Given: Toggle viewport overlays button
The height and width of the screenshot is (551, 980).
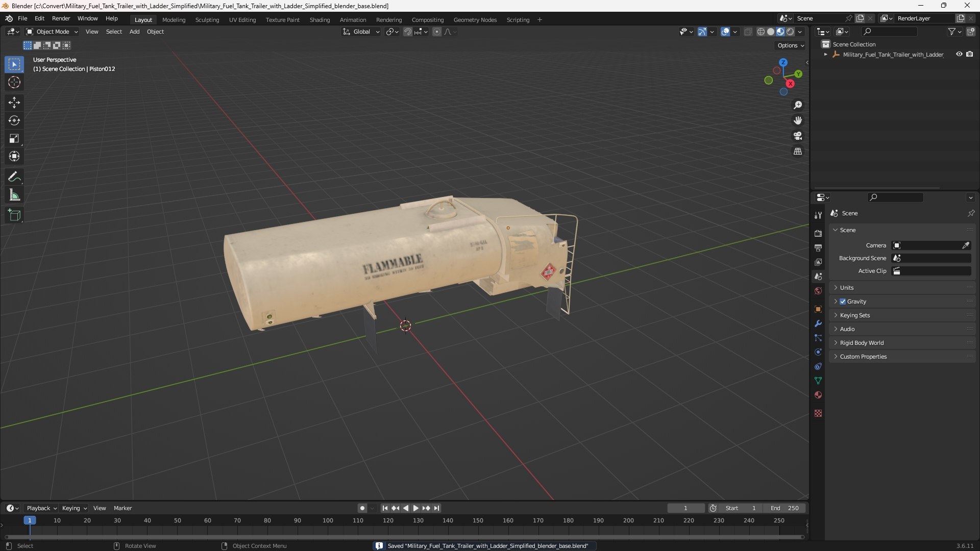Looking at the screenshot, I should point(725,32).
